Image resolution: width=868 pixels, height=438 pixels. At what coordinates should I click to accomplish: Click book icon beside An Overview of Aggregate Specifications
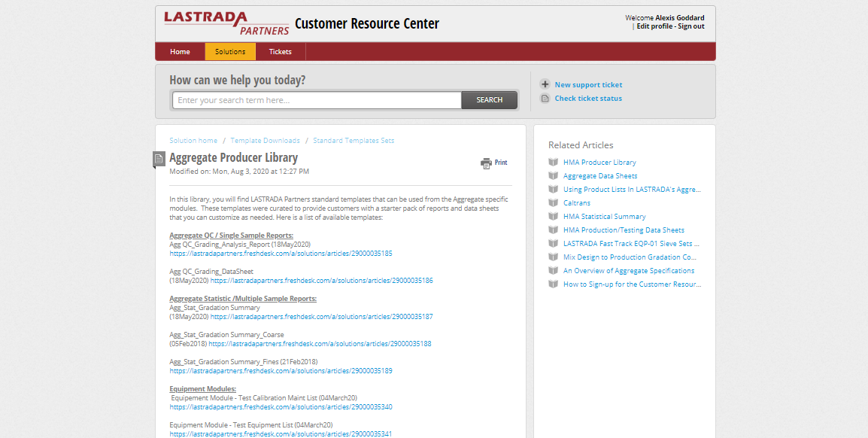tap(553, 270)
